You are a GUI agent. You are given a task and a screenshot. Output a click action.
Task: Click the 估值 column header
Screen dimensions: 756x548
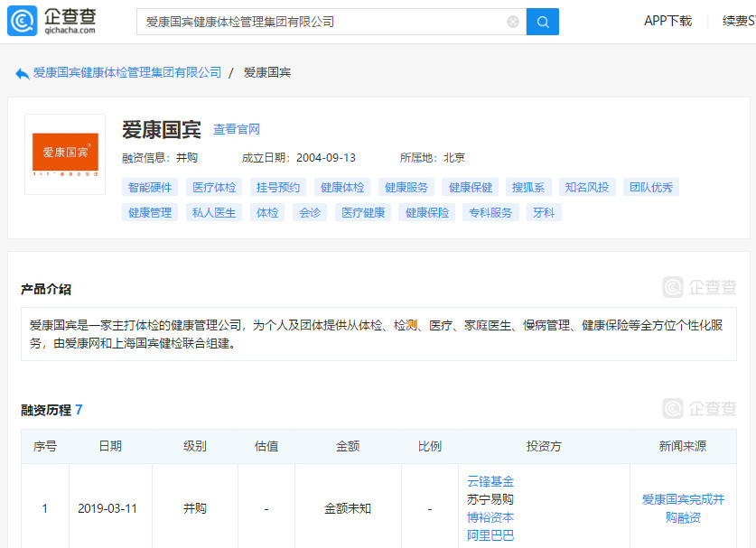tap(266, 446)
